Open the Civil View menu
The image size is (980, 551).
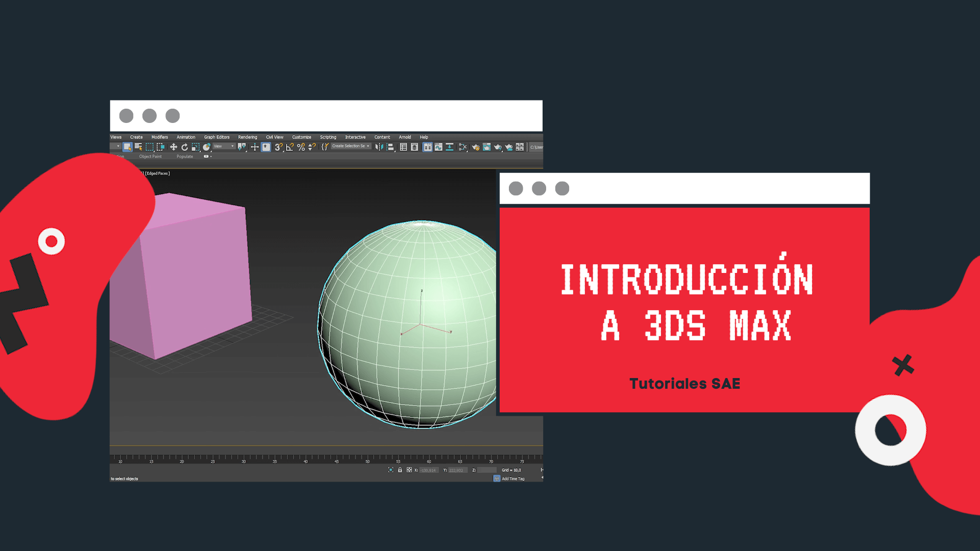coord(275,137)
